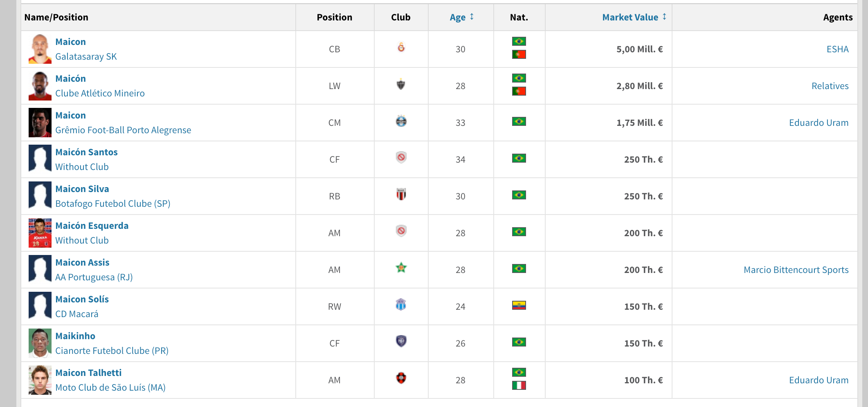Click Maikinho's player photo thumbnail
Viewport: 868px width, 407px height.
[40, 343]
